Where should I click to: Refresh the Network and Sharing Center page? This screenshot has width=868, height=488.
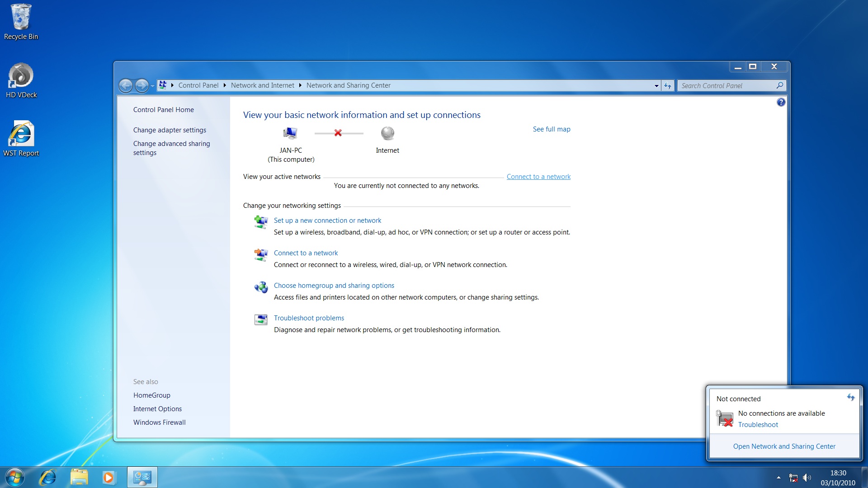coord(668,86)
